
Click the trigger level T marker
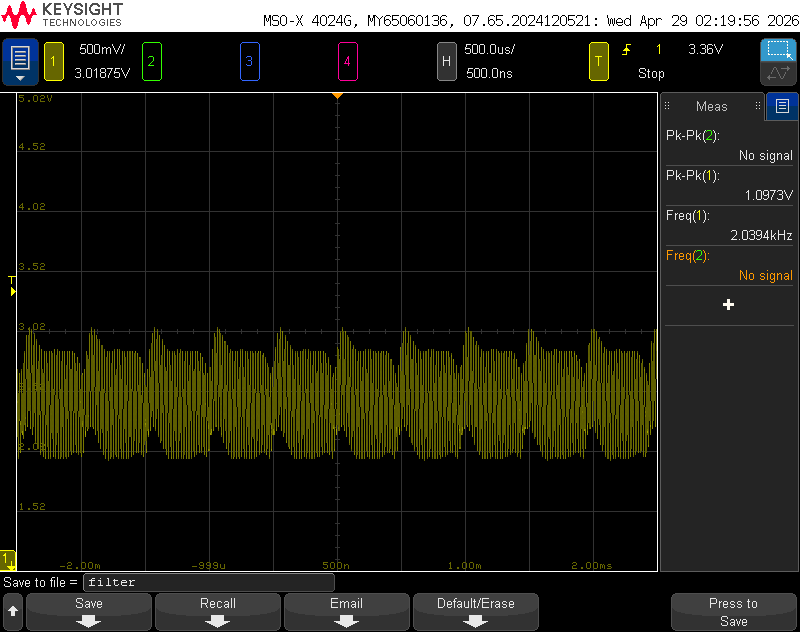12,286
